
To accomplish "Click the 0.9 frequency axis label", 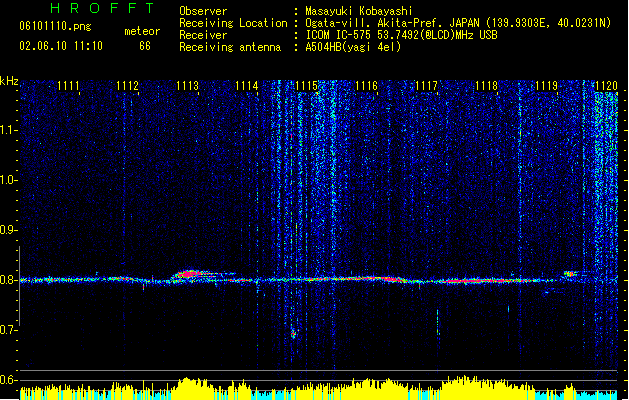I will 8,230.
